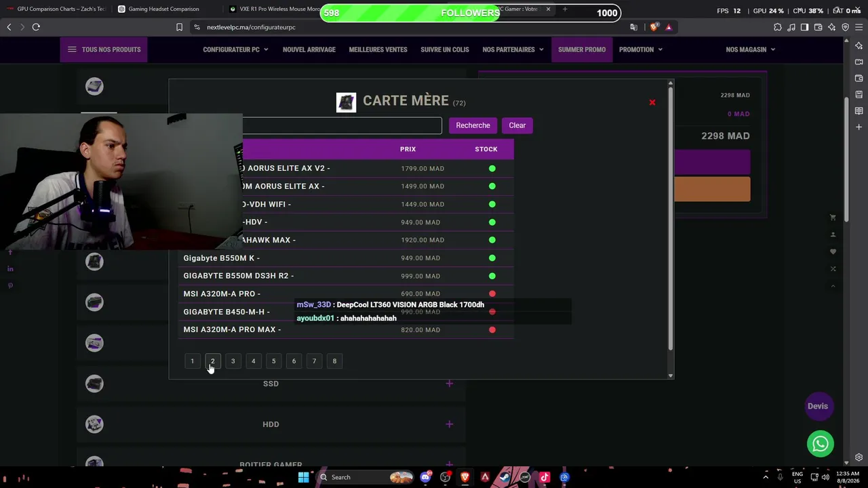Open the Tous Nos Produits menu
This screenshot has height=488, width=868.
point(104,49)
